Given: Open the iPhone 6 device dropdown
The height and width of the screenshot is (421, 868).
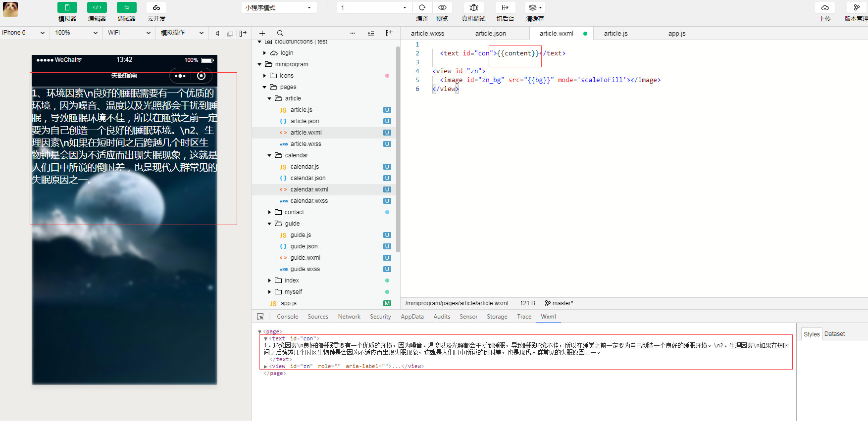Looking at the screenshot, I should [23, 33].
